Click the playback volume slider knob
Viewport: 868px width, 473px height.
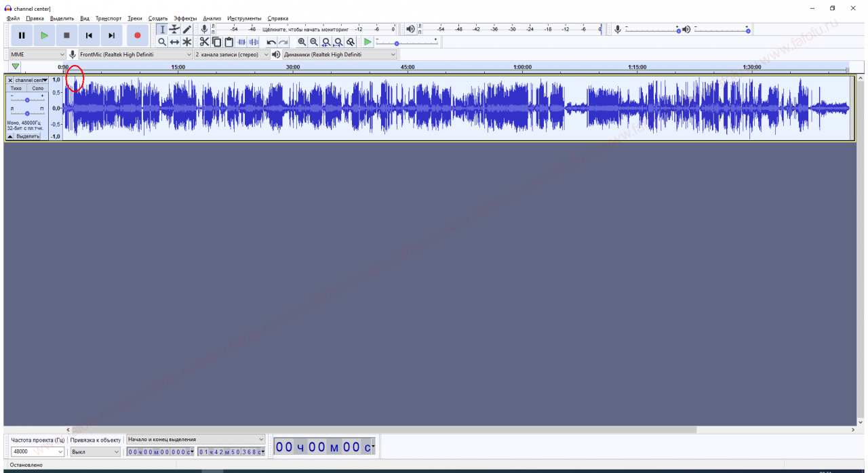747,31
